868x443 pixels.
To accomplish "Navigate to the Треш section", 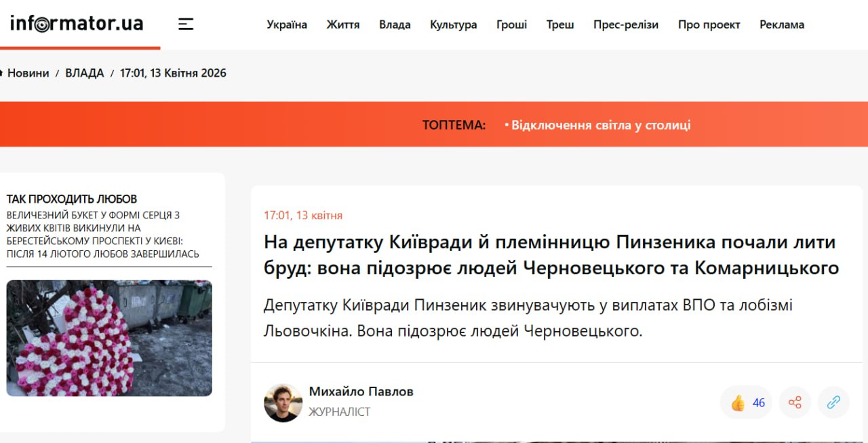I will tap(560, 24).
